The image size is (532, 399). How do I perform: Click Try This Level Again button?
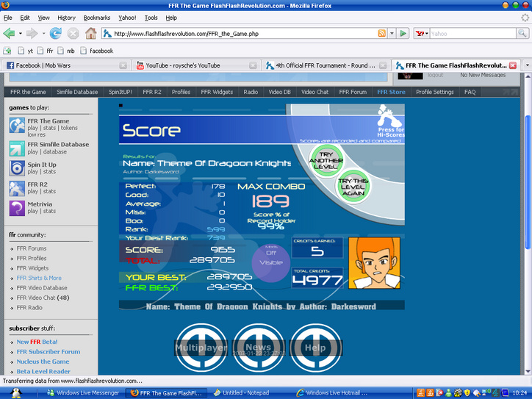tap(353, 187)
